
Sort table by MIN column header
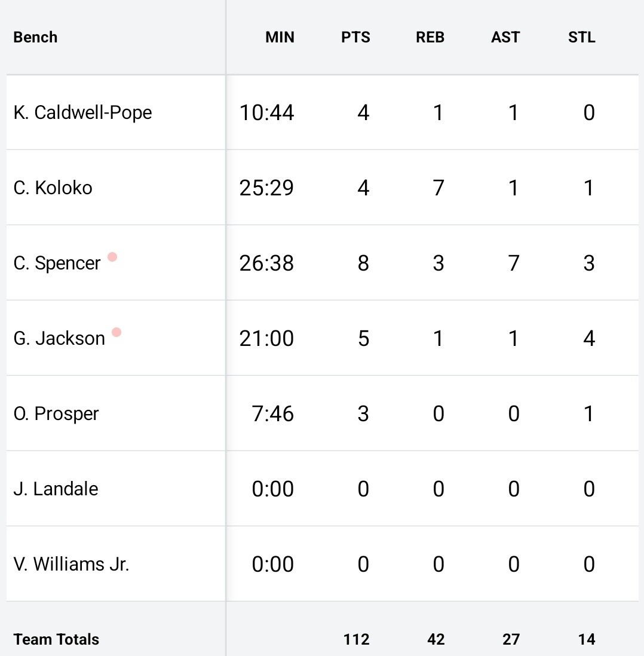tap(280, 37)
